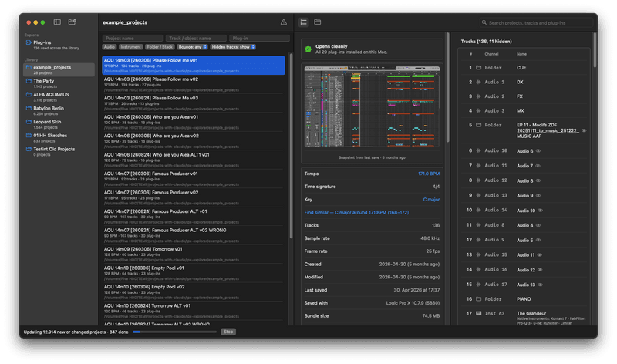
Task: Click the hidden eye icon beside Audio 8
Action: click(x=538, y=180)
